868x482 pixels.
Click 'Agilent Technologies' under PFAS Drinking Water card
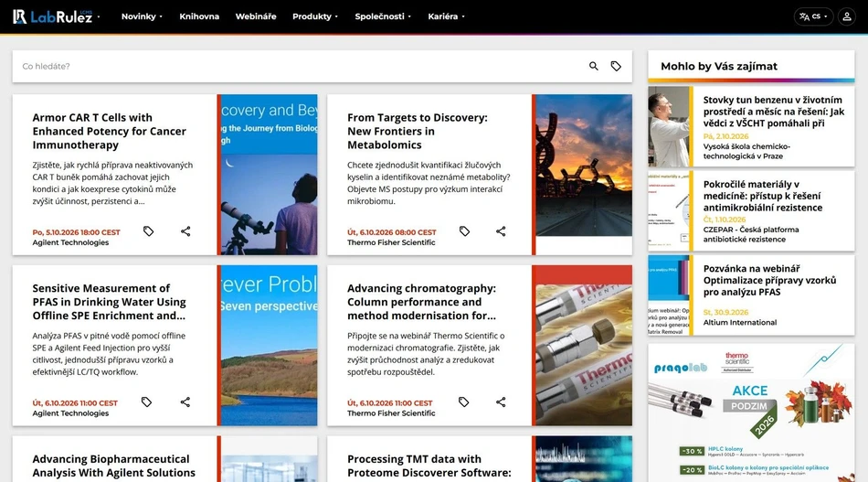tap(70, 413)
